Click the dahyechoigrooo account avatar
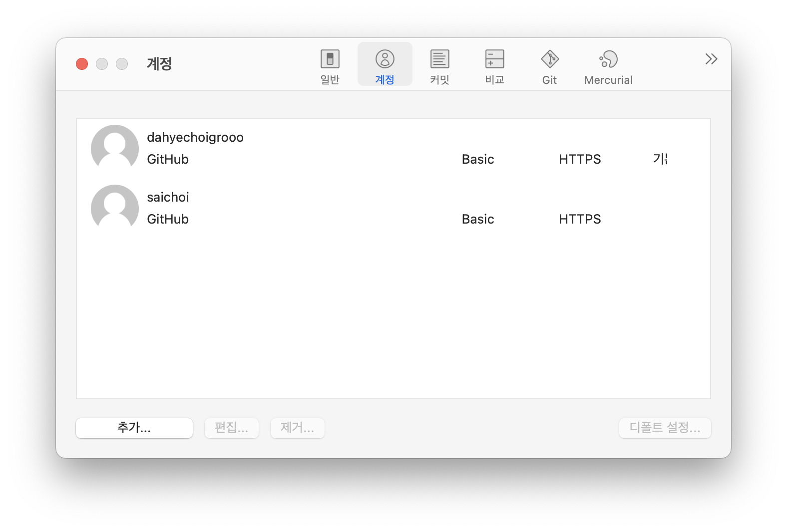787x532 pixels. pos(115,148)
